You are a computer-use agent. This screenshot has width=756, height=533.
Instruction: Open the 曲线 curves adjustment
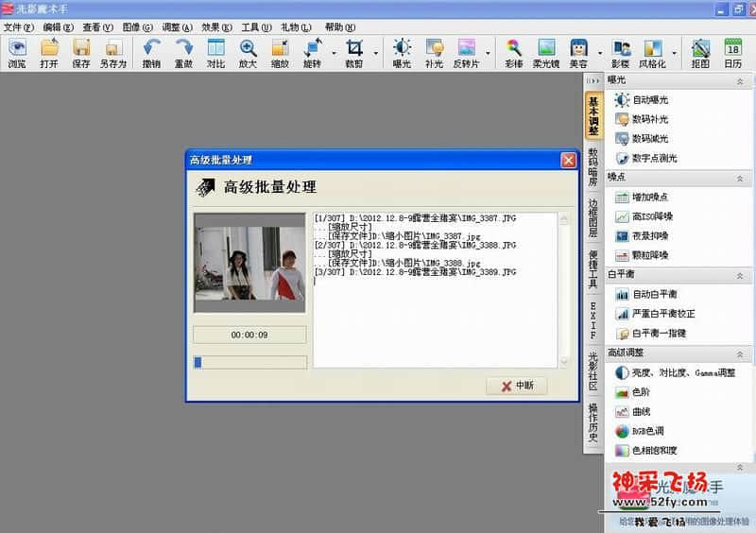[632, 411]
